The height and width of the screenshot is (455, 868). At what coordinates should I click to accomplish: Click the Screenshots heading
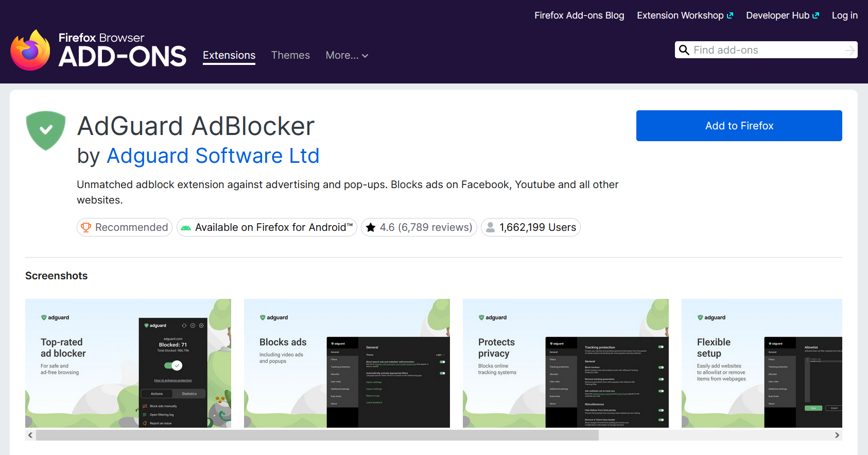tap(57, 276)
